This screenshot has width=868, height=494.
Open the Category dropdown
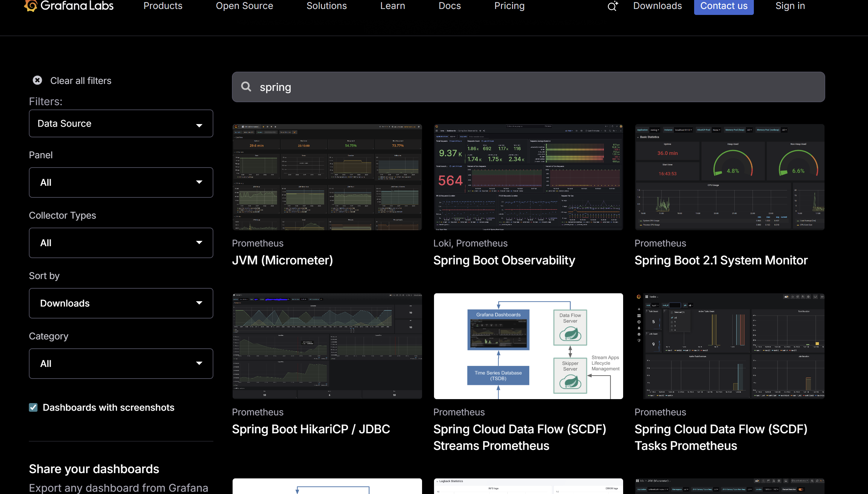(x=121, y=364)
